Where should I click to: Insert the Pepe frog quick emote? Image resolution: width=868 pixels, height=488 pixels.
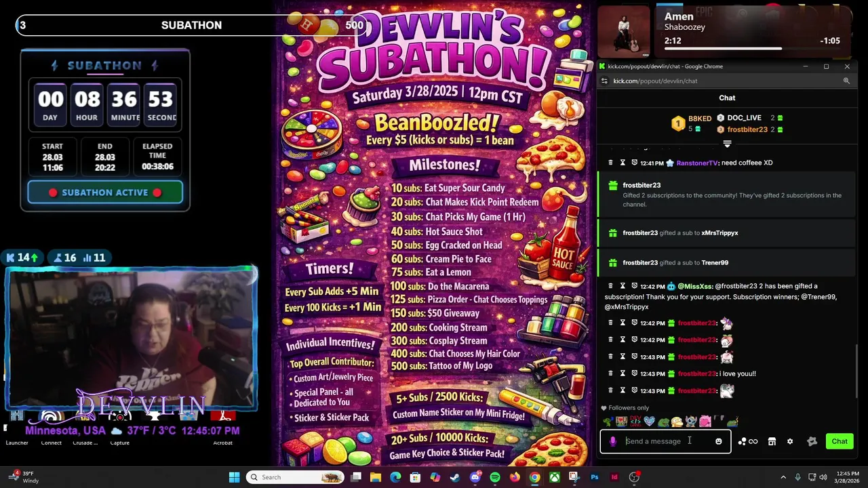(663, 422)
